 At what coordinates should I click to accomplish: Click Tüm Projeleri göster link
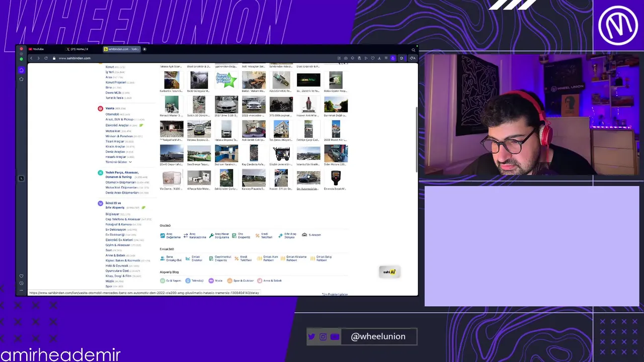335,294
